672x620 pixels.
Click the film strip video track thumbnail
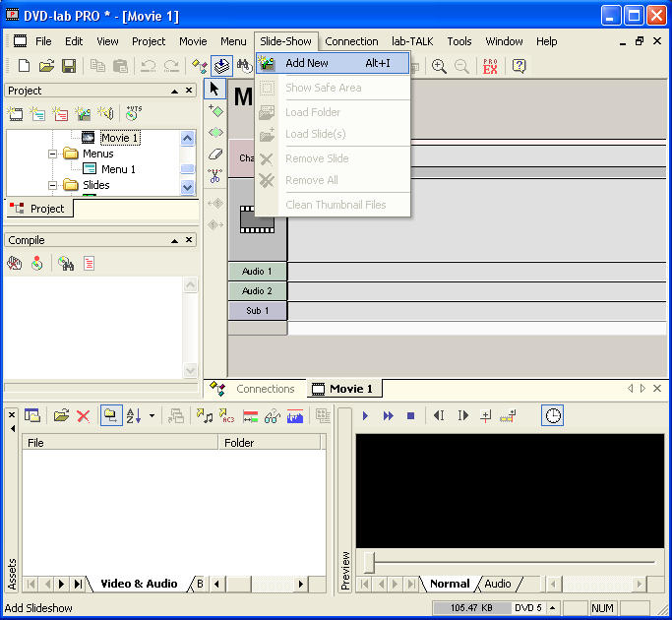click(257, 219)
